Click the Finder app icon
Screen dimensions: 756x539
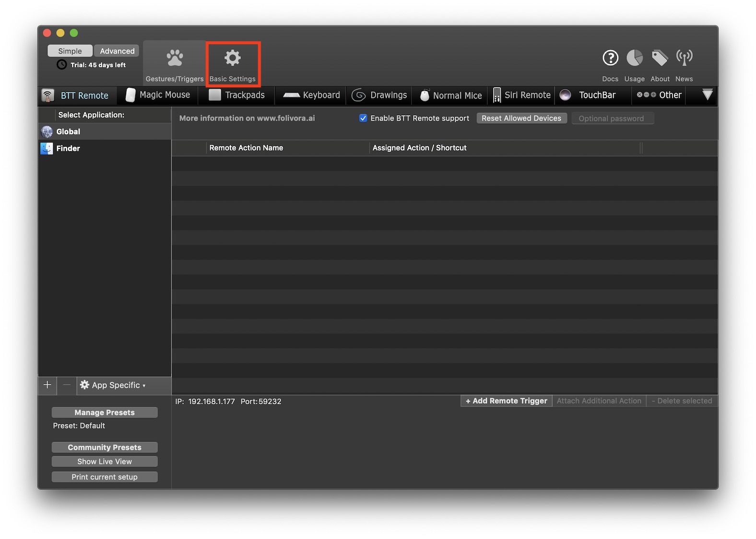47,149
